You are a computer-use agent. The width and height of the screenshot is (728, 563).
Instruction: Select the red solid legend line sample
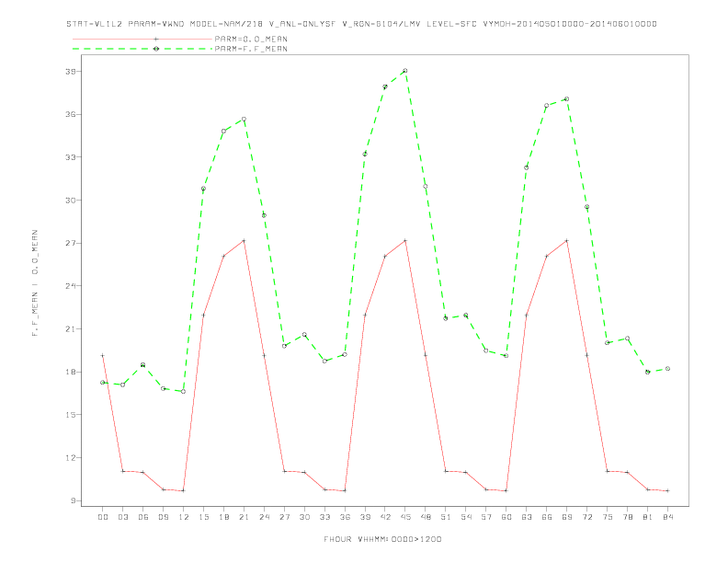pyautogui.click(x=142, y=39)
